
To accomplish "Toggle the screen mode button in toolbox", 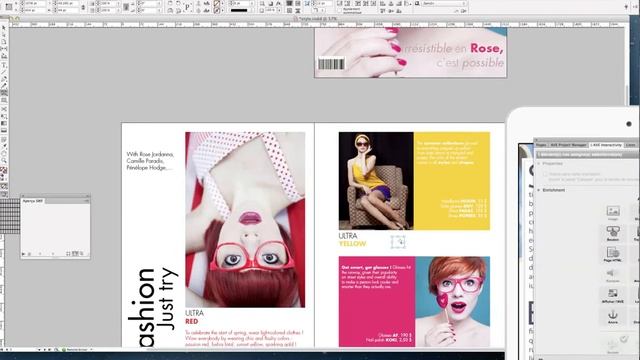I will 4,194.
